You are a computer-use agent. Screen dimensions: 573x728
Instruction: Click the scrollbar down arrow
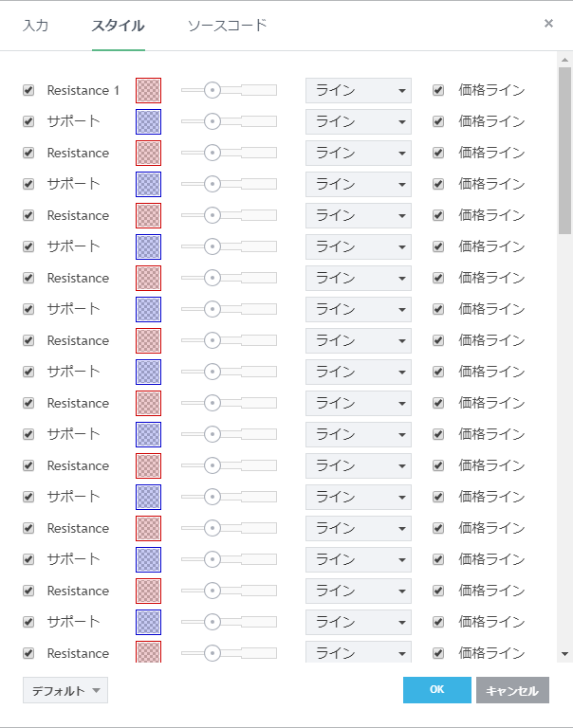565,653
